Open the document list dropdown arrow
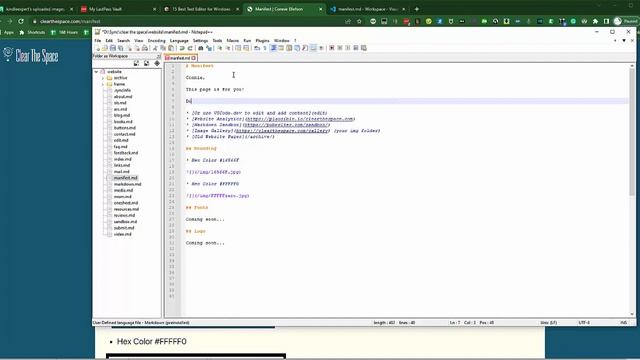This screenshot has height=360, width=640. point(624,41)
